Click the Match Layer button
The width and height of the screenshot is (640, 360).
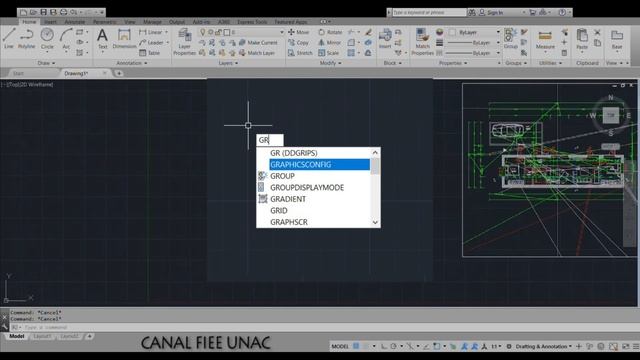tap(257, 53)
